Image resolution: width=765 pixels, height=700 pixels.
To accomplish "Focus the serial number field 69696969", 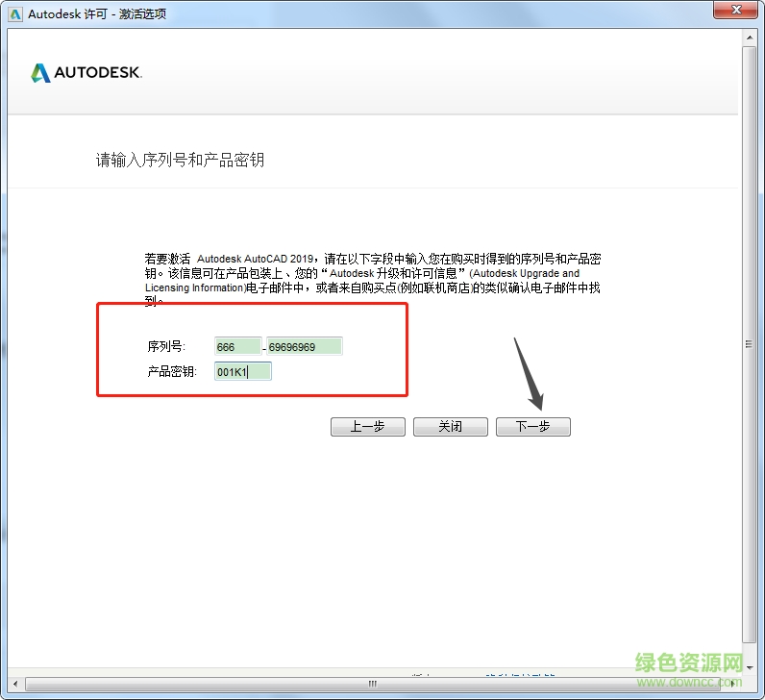I will tap(305, 346).
